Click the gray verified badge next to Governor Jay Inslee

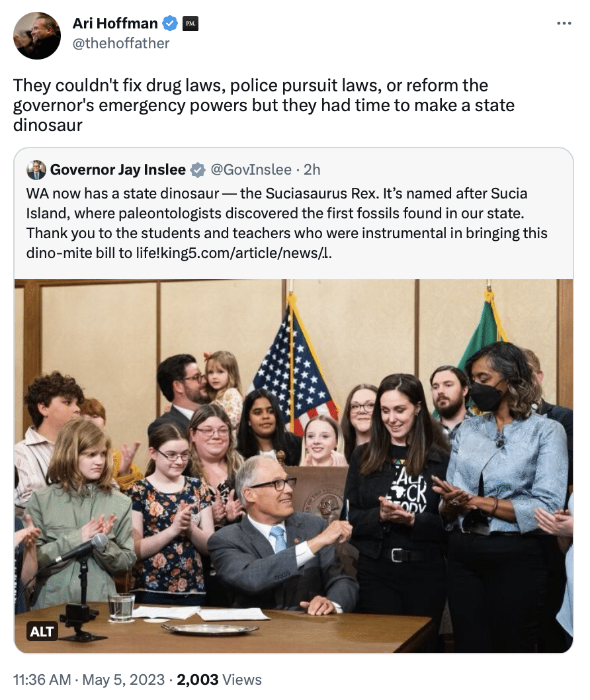pyautogui.click(x=198, y=170)
